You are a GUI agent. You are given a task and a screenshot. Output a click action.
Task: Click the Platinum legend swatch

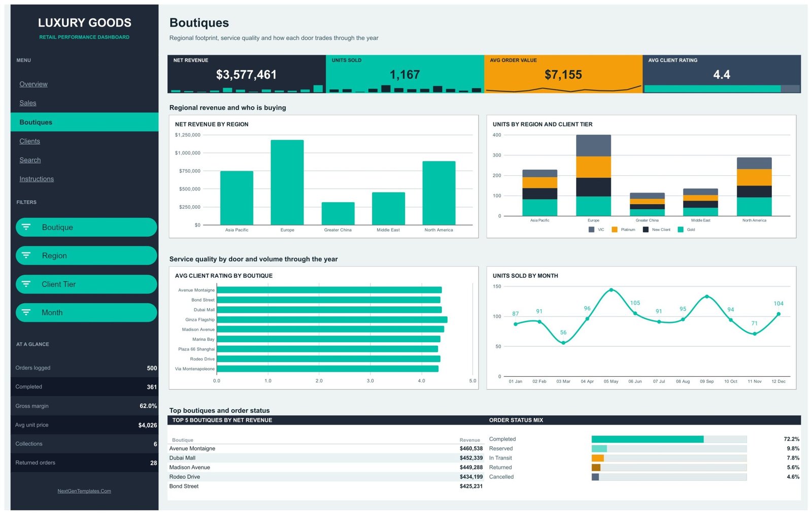615,230
